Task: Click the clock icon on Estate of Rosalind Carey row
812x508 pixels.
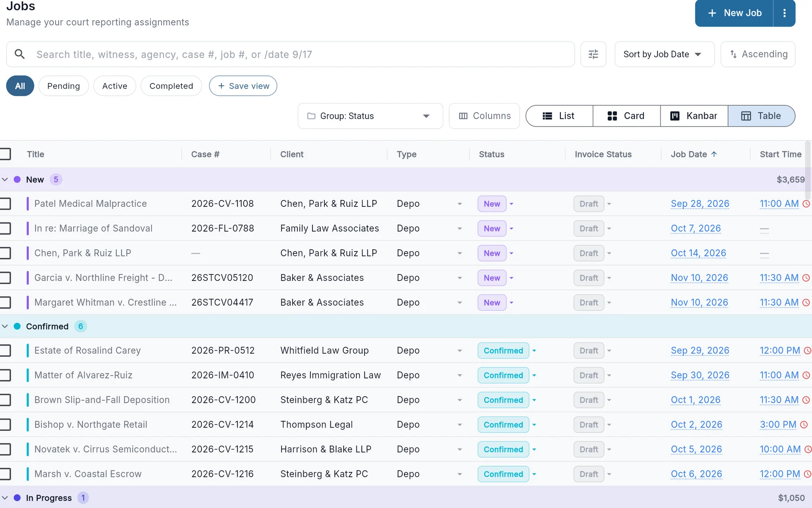Action: (808, 350)
